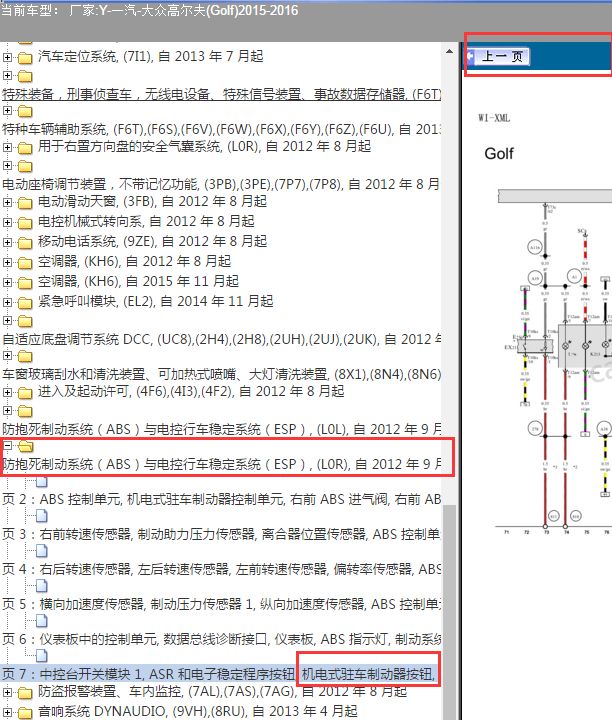
Task: Collapse the ABS与ESP (L0R) folder node
Action: [7, 445]
